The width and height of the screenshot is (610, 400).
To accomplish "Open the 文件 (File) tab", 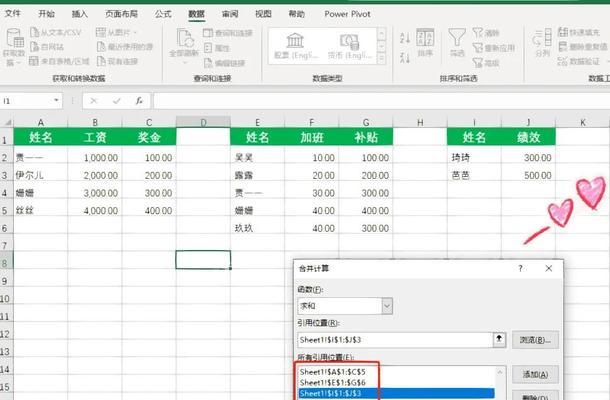I will click(x=12, y=14).
